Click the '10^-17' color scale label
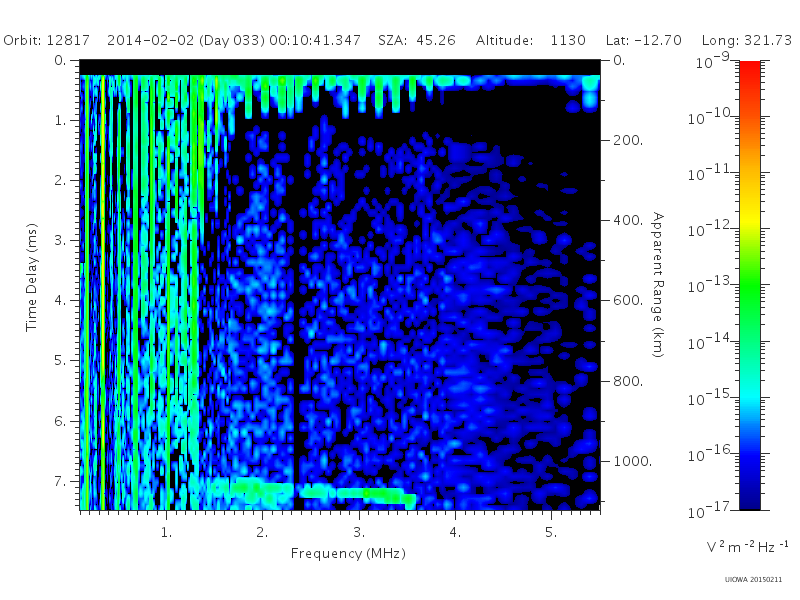 coord(710,509)
